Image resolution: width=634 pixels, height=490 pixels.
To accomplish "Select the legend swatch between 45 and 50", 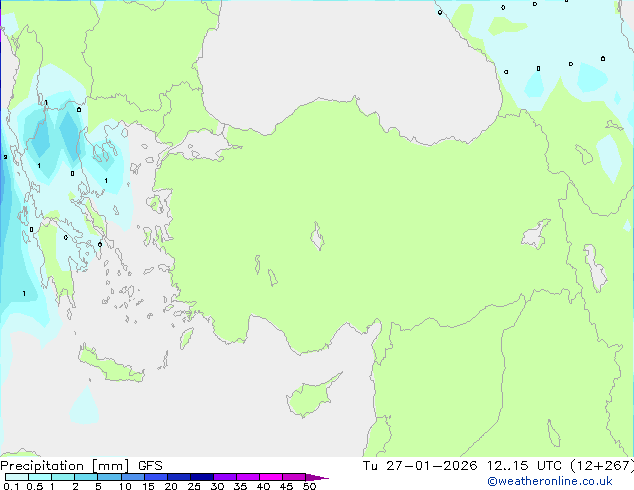I will point(294,477).
